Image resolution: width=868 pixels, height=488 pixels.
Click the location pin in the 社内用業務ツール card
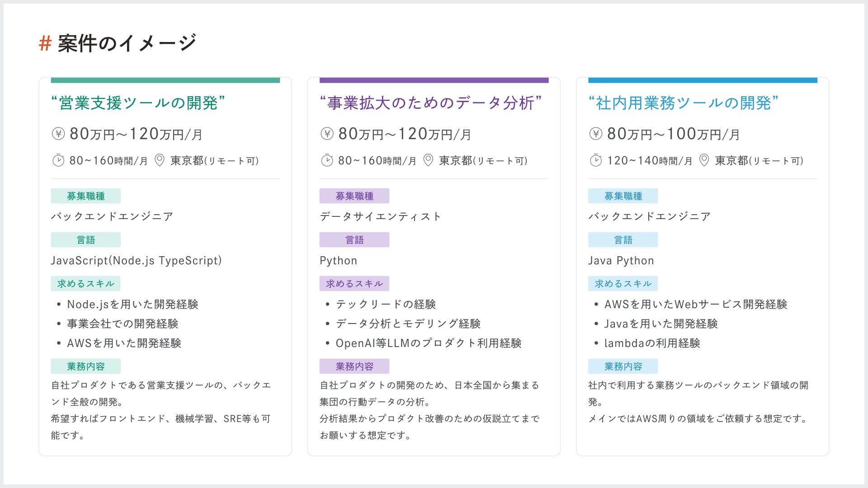click(704, 160)
